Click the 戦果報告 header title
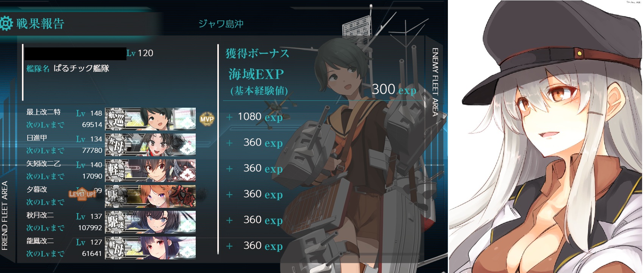The image size is (644, 273). tap(40, 24)
